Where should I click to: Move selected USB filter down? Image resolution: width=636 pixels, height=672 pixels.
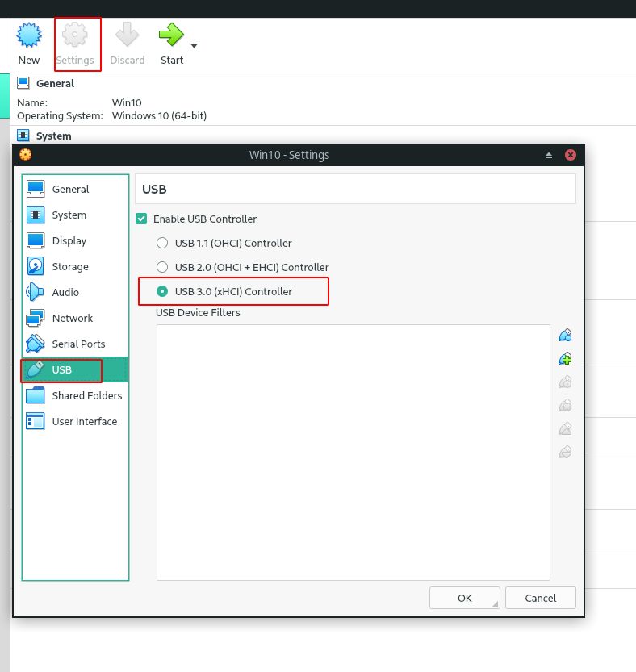click(565, 452)
